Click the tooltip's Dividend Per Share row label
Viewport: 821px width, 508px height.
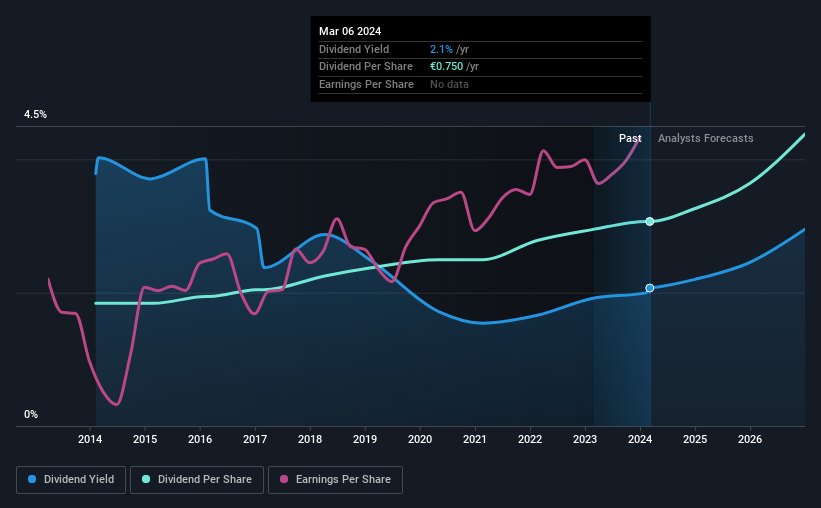(x=365, y=67)
